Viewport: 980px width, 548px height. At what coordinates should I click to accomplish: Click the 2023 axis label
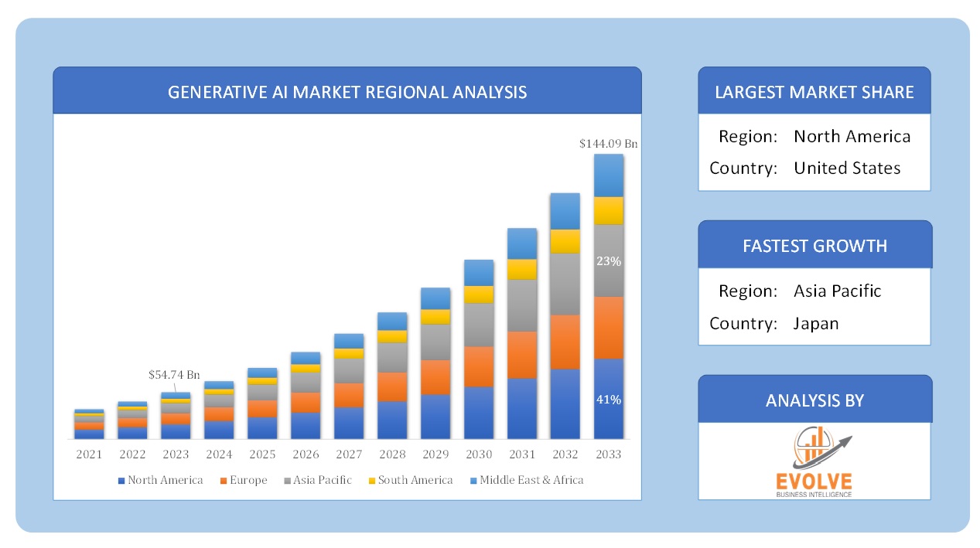pos(176,454)
